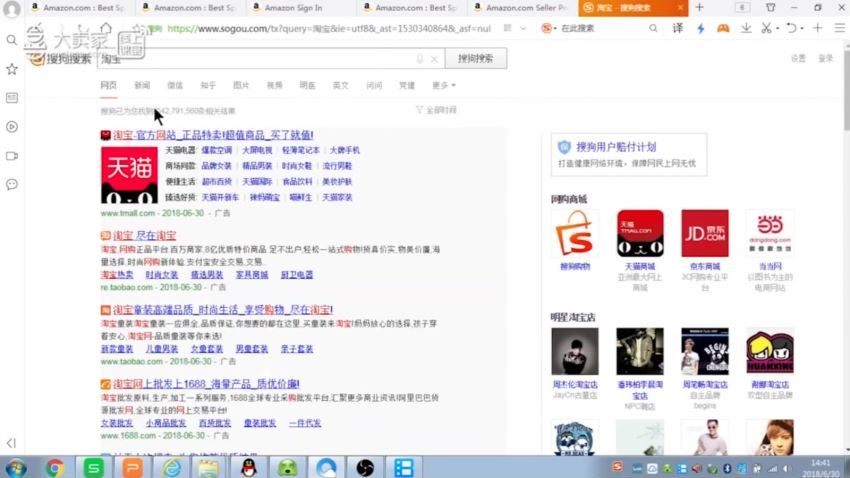Open the camera recorder icon in left sidebar

point(11,156)
